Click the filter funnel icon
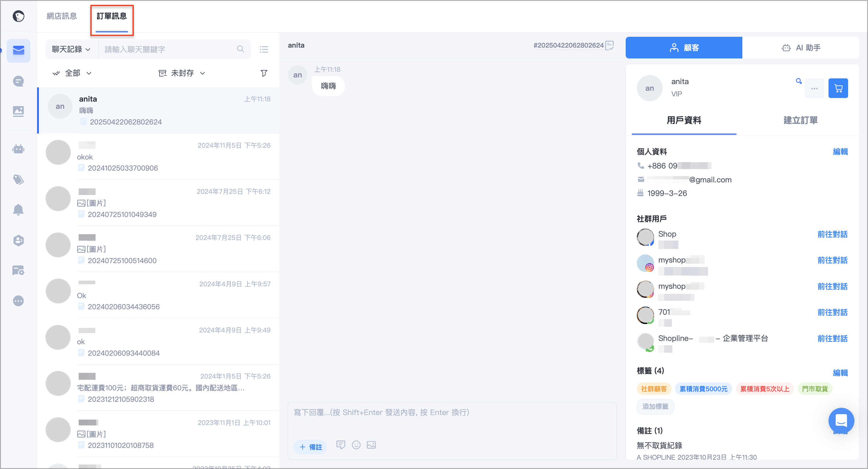The image size is (868, 469). click(x=264, y=73)
